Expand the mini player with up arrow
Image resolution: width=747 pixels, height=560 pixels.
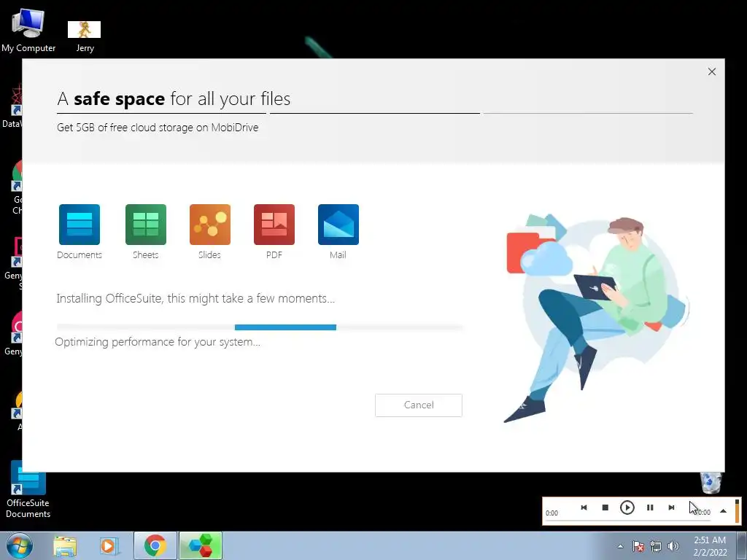pos(723,511)
